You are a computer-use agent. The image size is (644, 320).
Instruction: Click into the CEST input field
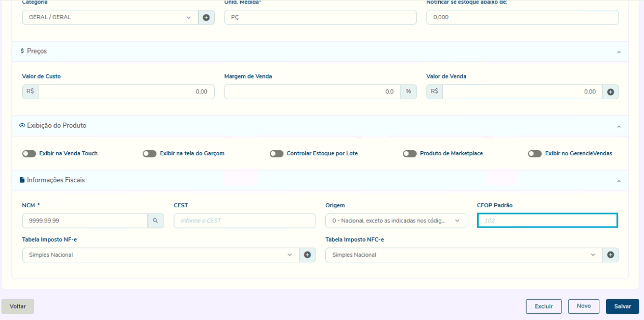tap(244, 221)
